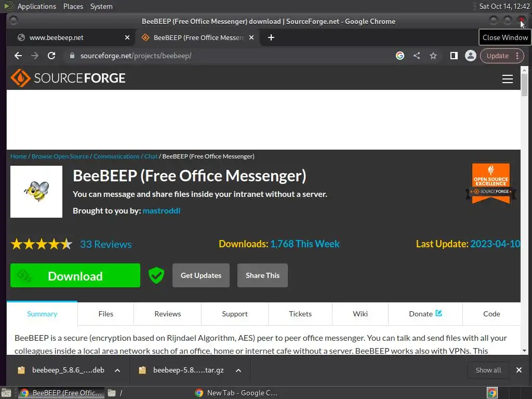Click the green Download button
This screenshot has height=399, width=532.
(75, 275)
